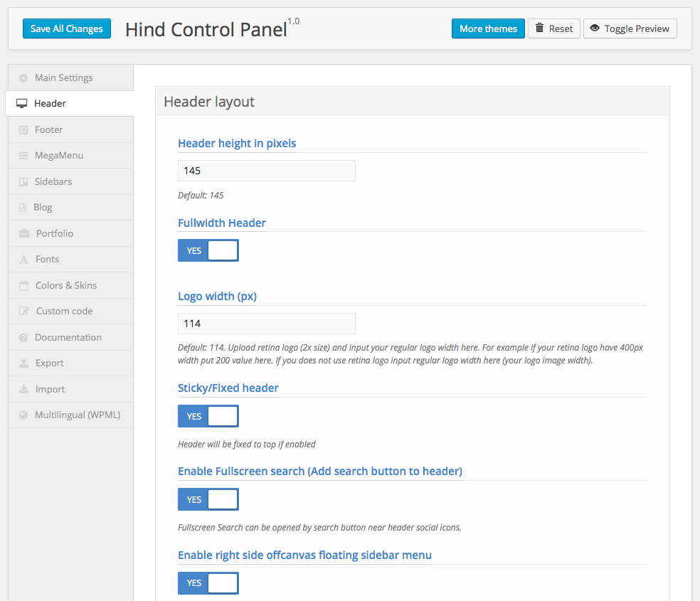Switch to the MegaMenu tab
This screenshot has height=601, width=700.
point(59,155)
